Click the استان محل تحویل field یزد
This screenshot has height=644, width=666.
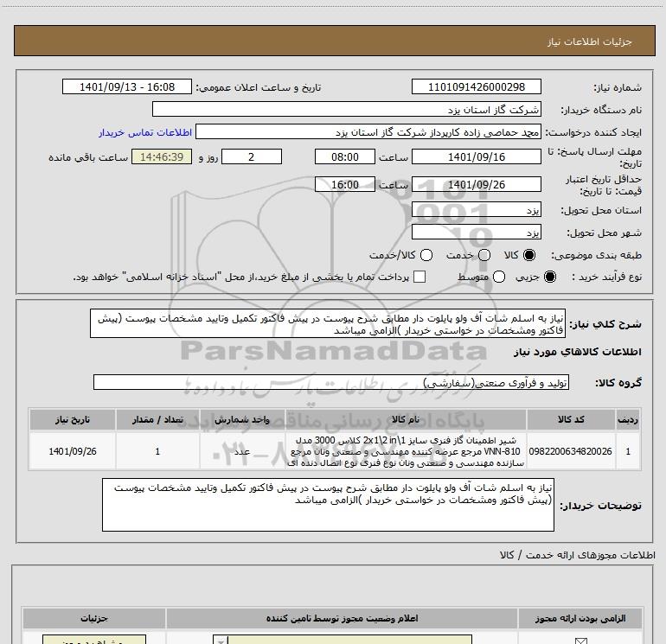(476, 210)
